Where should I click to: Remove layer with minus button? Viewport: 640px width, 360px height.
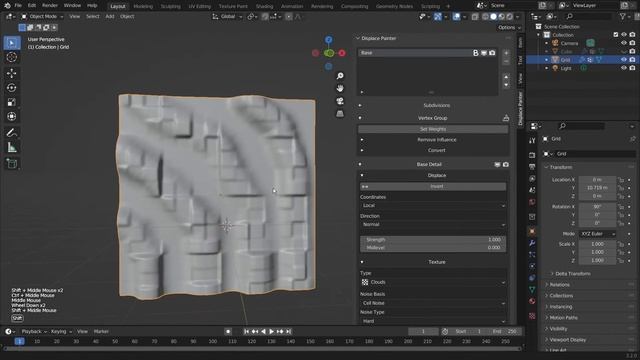click(x=506, y=62)
